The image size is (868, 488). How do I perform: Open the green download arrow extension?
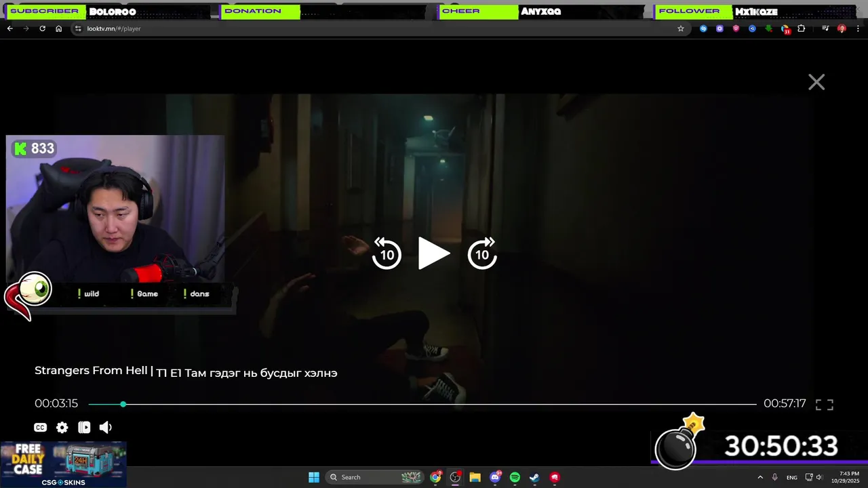tap(768, 28)
